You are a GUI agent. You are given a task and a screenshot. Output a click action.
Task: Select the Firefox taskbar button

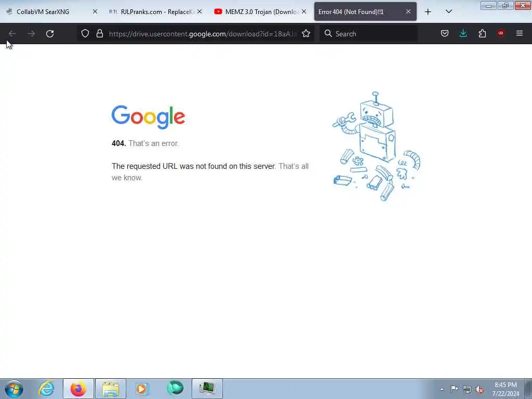click(78, 389)
